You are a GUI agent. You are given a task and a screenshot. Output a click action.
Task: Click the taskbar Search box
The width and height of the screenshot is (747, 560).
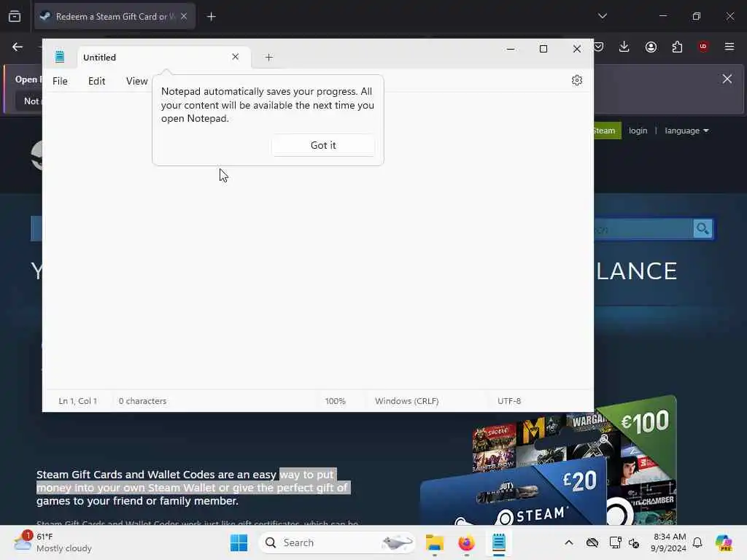(337, 542)
